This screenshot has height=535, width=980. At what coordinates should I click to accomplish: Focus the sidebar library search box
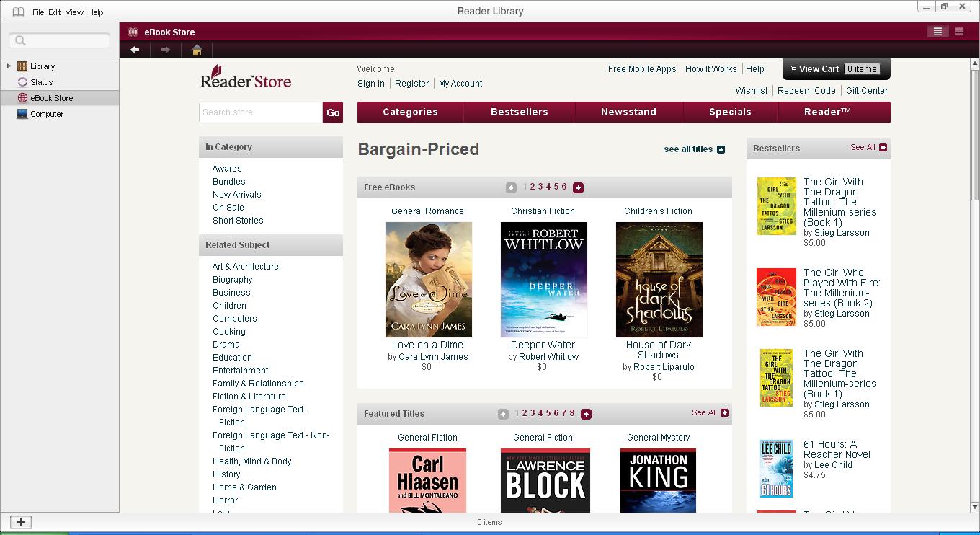[x=61, y=40]
